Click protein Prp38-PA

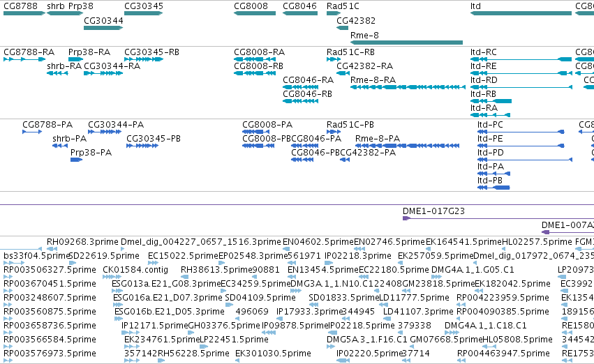tap(76, 160)
